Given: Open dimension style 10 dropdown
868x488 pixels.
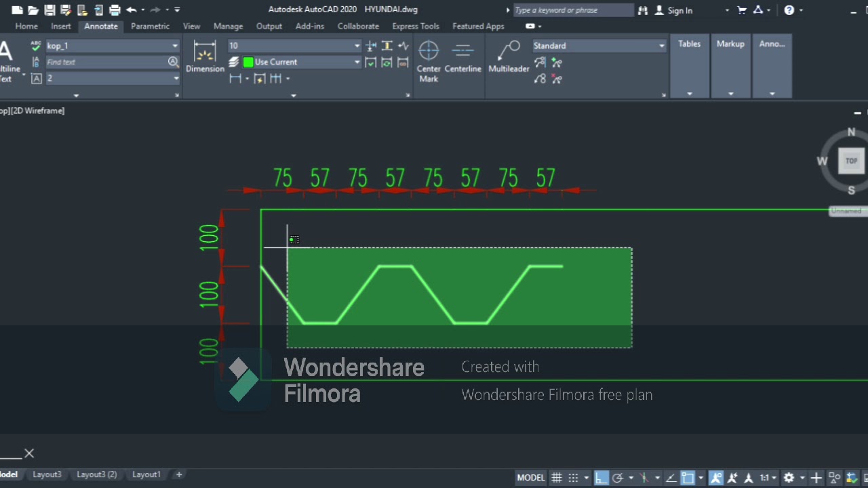Looking at the screenshot, I should click(x=357, y=45).
